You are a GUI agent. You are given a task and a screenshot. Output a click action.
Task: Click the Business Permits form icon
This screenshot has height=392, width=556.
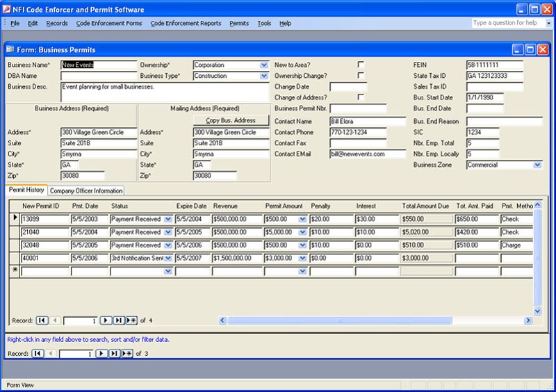coord(10,49)
